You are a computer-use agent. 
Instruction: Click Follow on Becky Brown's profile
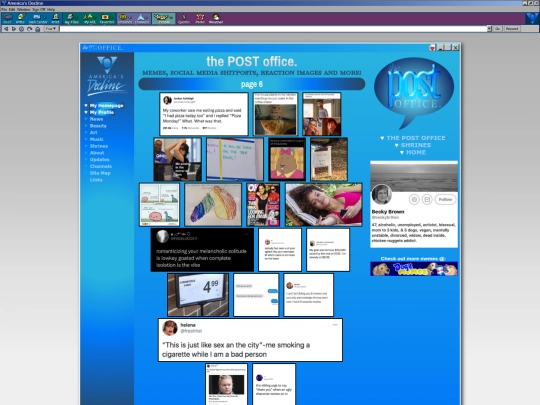[445, 199]
